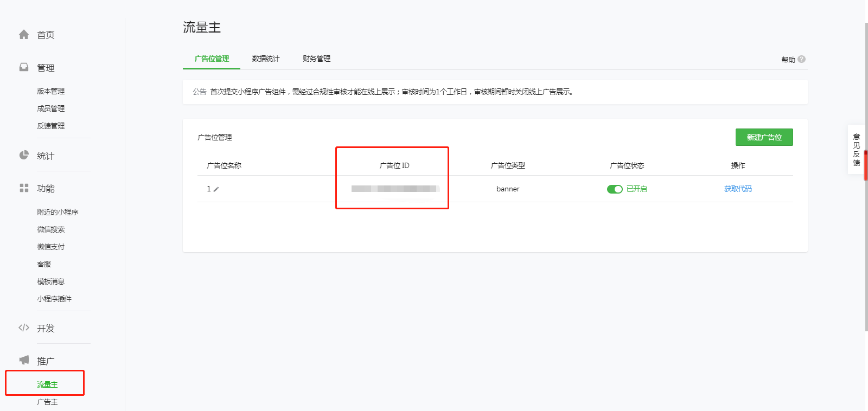The height and width of the screenshot is (411, 868).
Task: Click the 新建广告位 button
Action: (764, 137)
